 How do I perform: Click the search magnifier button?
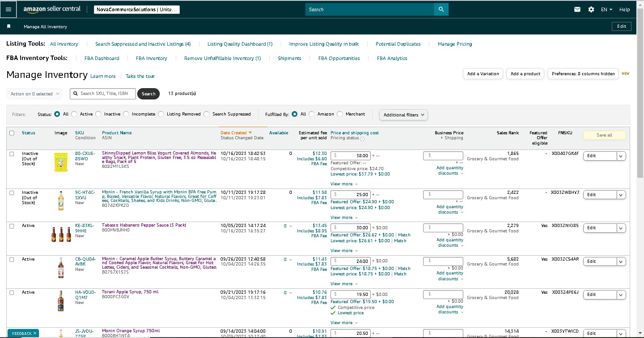click(441, 9)
